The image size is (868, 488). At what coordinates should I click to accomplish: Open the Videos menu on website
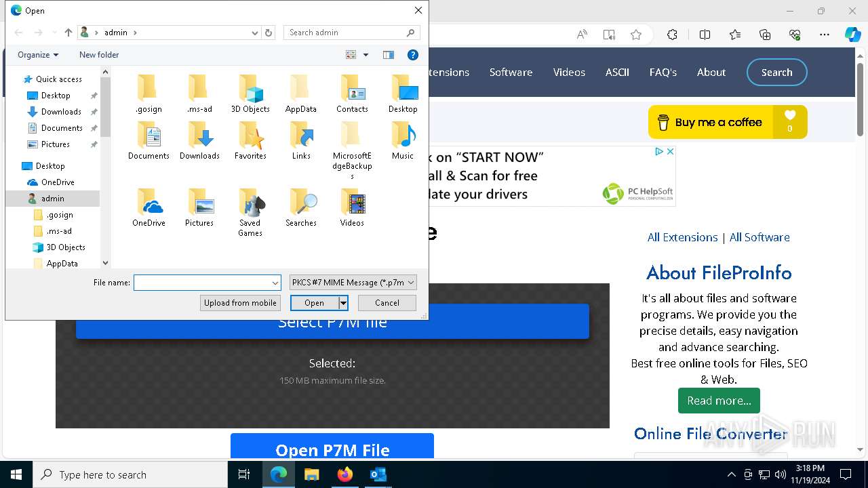569,73
